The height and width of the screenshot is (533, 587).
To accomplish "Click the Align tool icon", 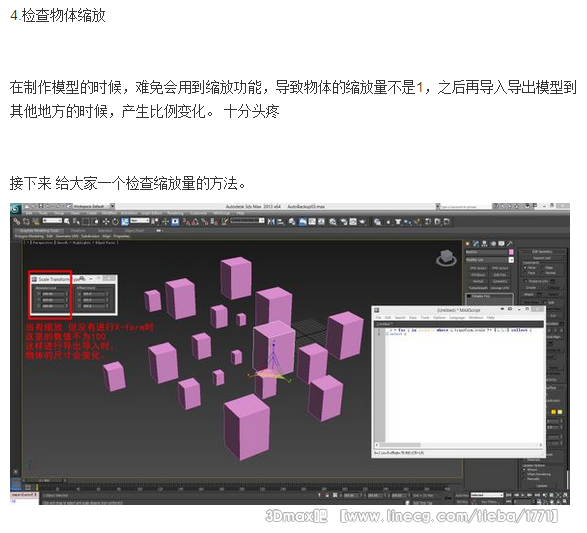I will [281, 222].
